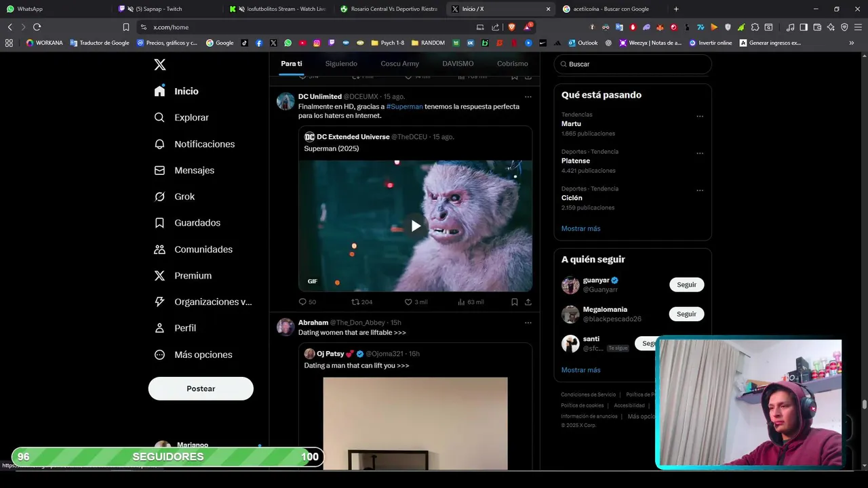Open the DAVISMO timeline tab
Viewport: 868px width, 488px height.
[458, 64]
